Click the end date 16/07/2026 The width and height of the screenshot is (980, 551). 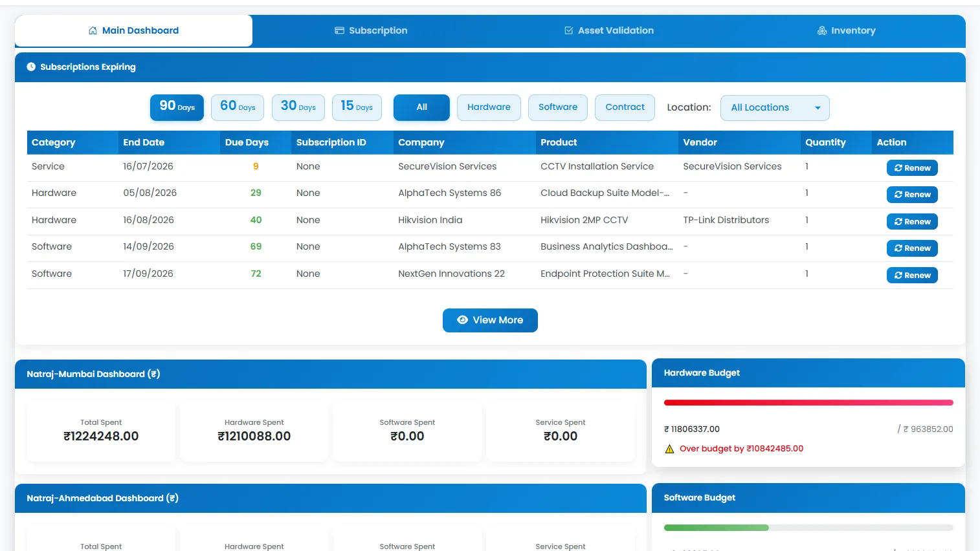tap(148, 166)
